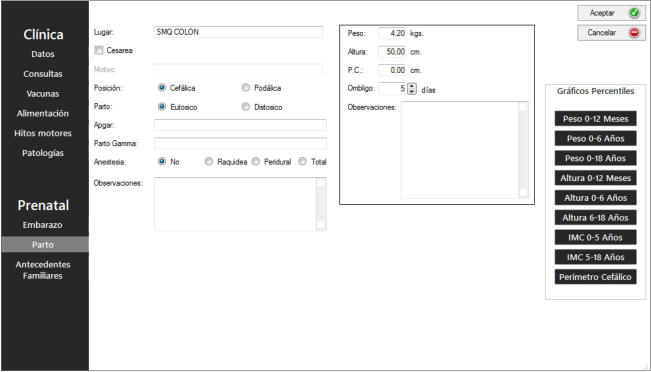Increase Ombligo days with up arrow
The width and height of the screenshot is (651, 372).
[411, 86]
